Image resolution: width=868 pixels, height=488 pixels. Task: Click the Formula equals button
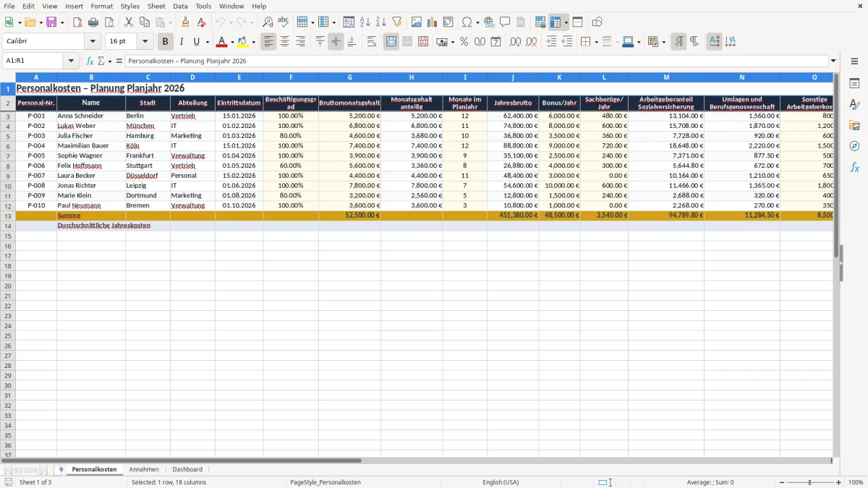(x=119, y=61)
